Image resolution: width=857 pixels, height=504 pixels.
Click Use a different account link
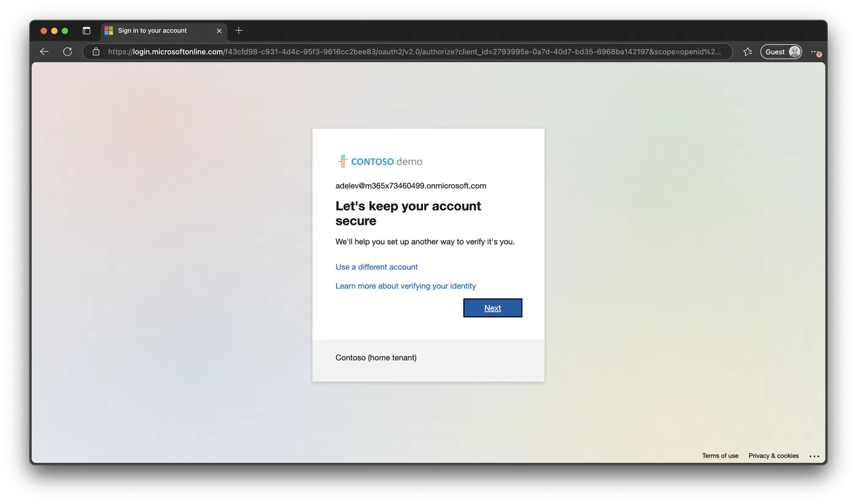[376, 267]
